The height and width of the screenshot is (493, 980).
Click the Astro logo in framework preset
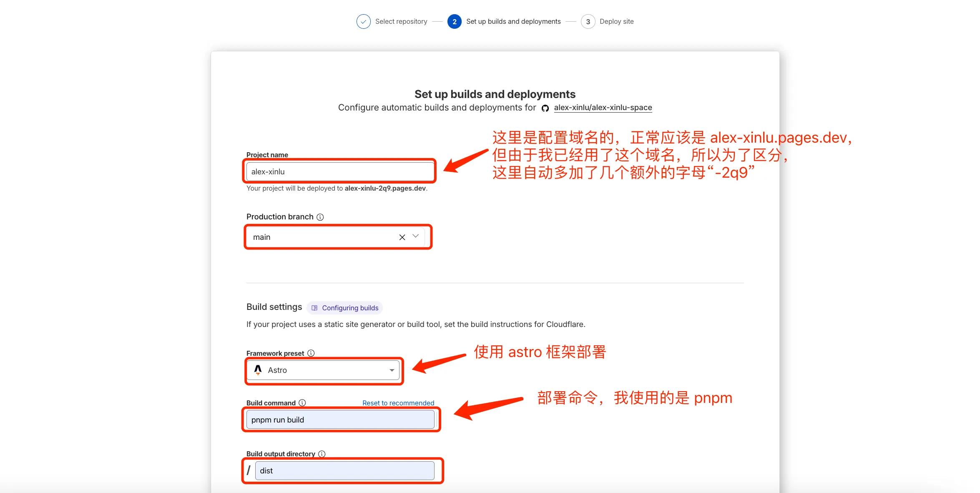pos(258,370)
